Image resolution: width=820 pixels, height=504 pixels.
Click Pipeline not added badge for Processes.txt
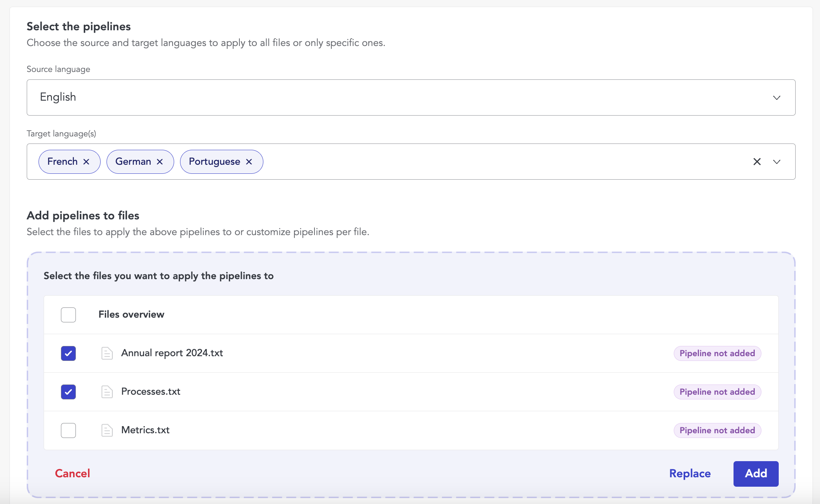(x=717, y=392)
